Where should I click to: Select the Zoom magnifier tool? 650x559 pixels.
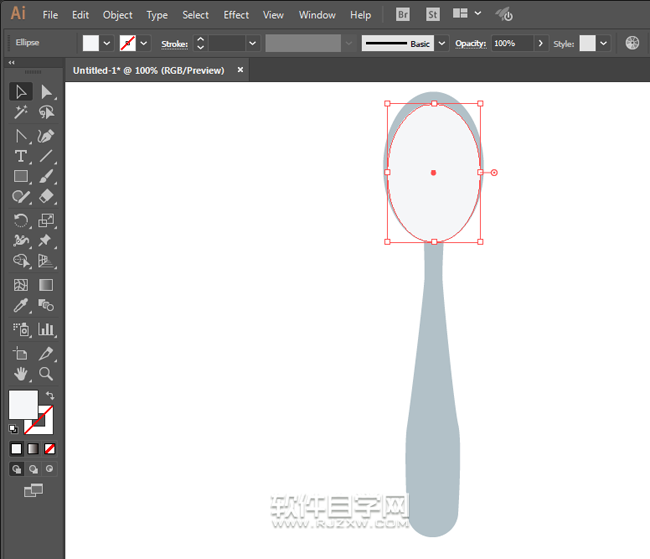(x=46, y=374)
